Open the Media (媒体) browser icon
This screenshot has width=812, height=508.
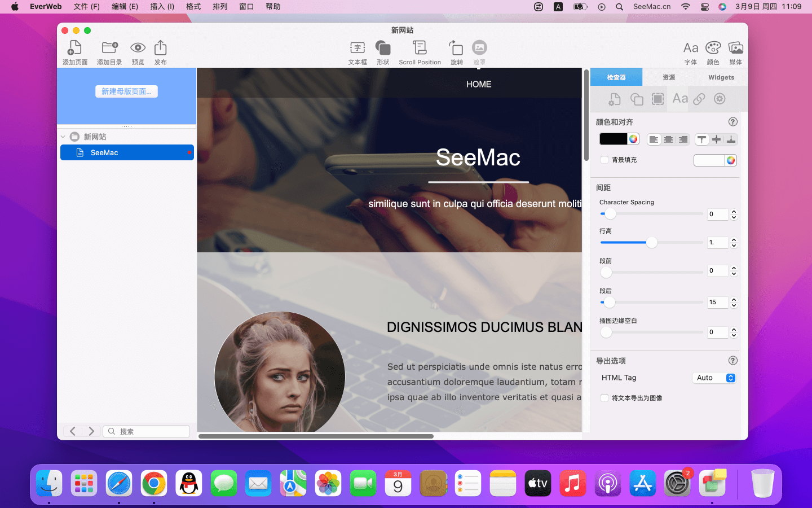coord(735,49)
